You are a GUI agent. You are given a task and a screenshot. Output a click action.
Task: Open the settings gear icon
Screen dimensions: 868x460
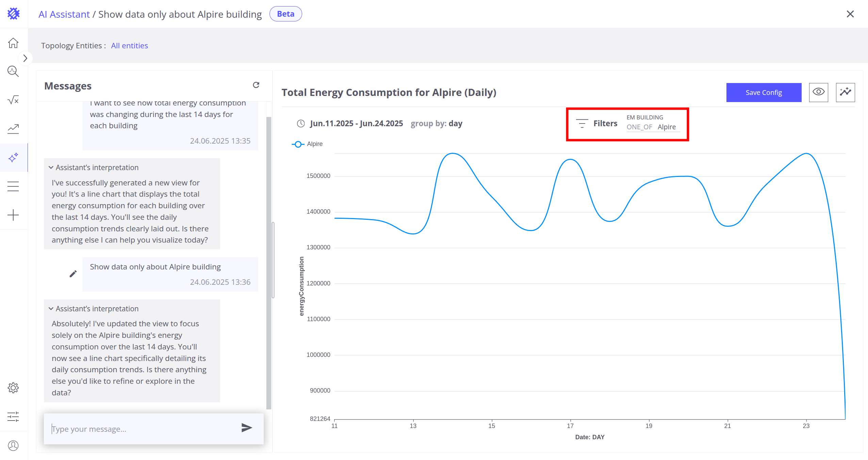point(13,388)
